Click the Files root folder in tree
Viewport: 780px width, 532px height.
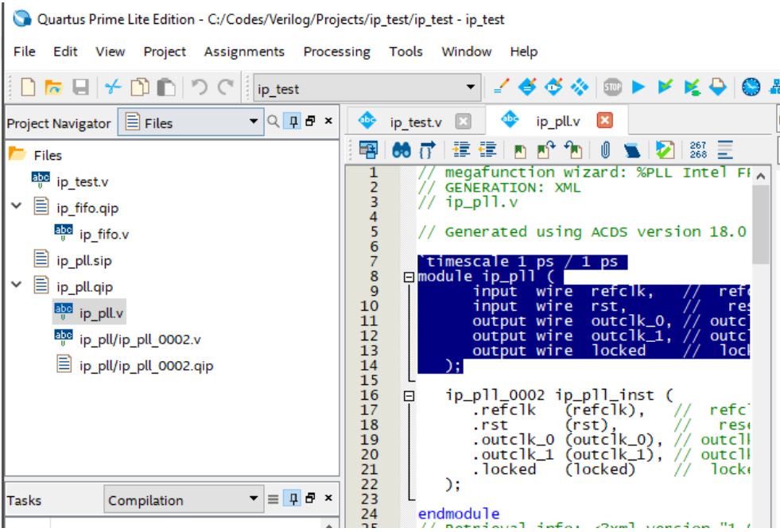pos(48,156)
